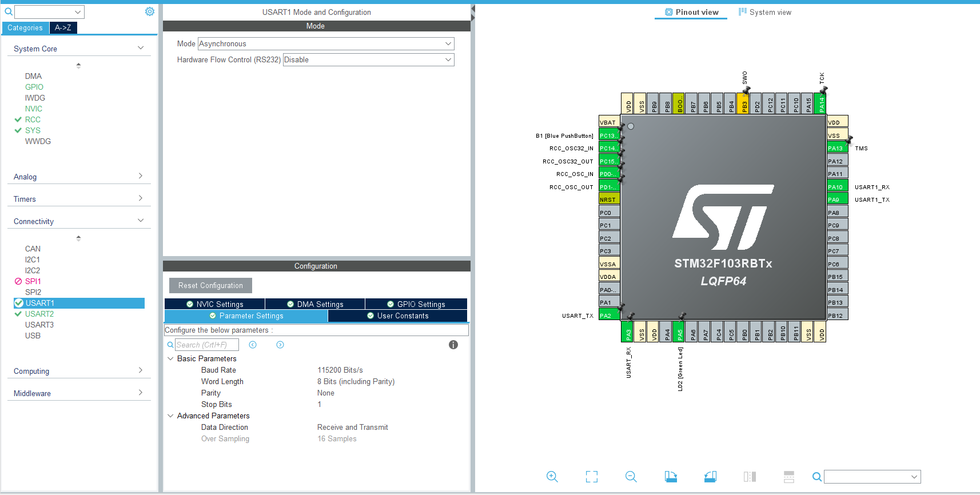Click the NRST pin on chip
This screenshot has width=980, height=495.
coord(609,199)
